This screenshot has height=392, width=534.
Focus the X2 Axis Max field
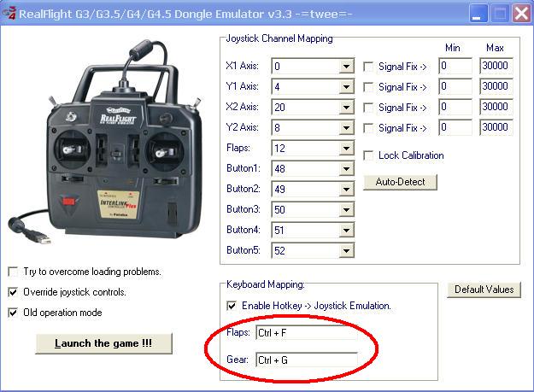pos(496,107)
